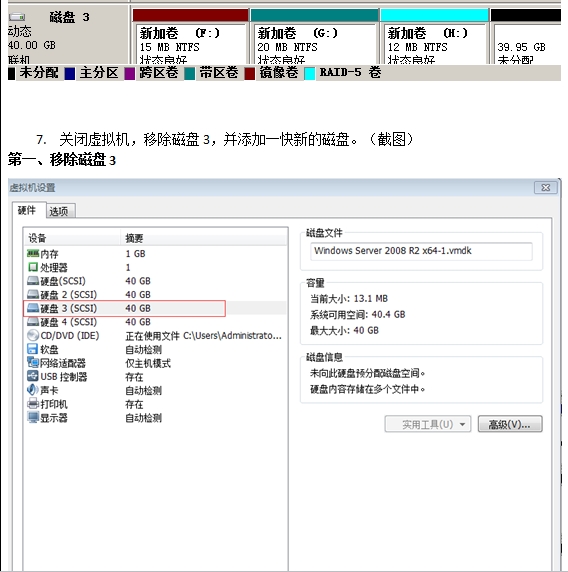Click the 内存 row summary '1 GB'
Viewport: 568px width, 572px height.
point(135,254)
